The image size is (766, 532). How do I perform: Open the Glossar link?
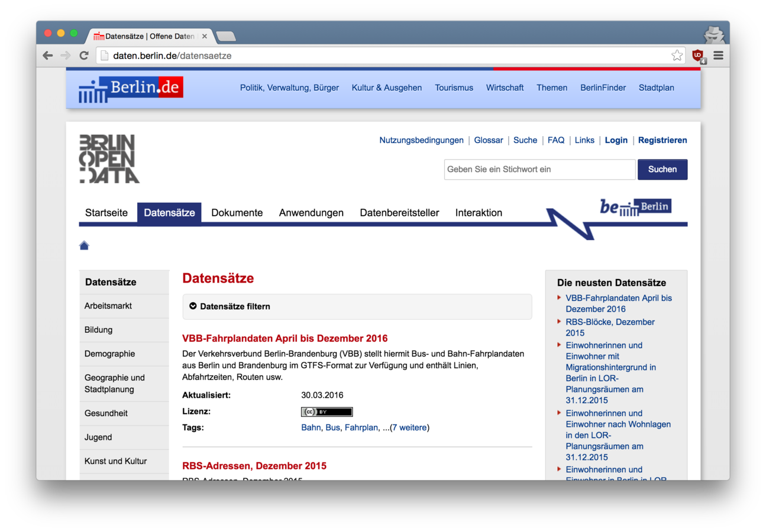pyautogui.click(x=489, y=141)
